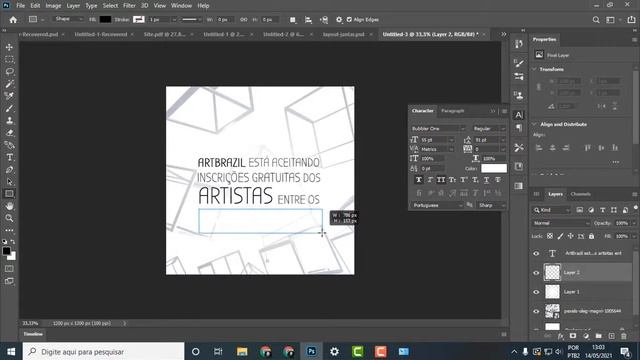This screenshot has width=640, height=360.
Task: Open the font family dropdown Bubbler One
Action: [438, 129]
